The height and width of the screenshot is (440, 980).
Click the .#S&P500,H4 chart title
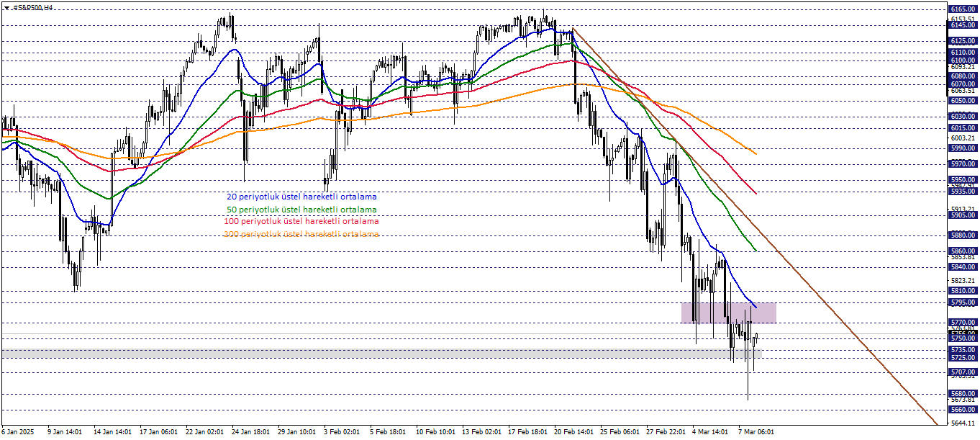(33, 7)
